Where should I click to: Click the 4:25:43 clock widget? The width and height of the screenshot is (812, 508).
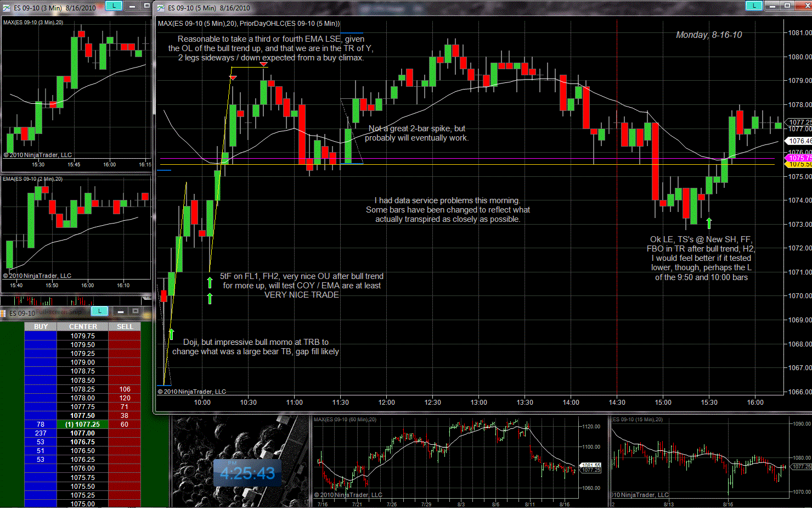(x=247, y=473)
